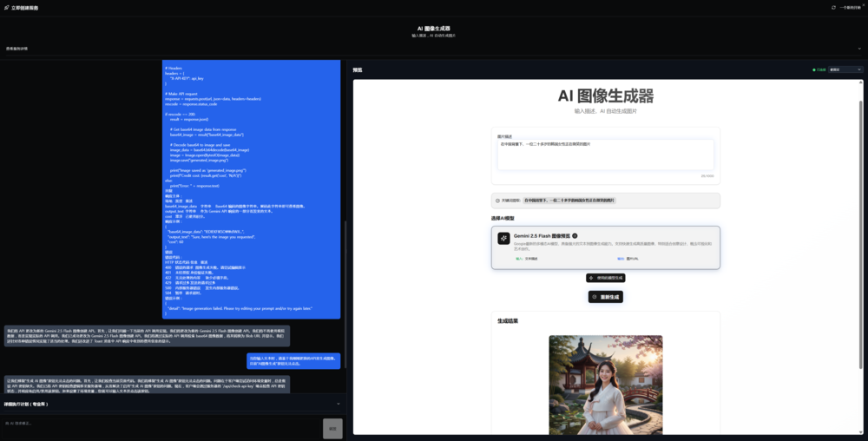868x441 pixels.
Task: Expand the 查看服务详情 section chevron
Action: tap(859, 49)
